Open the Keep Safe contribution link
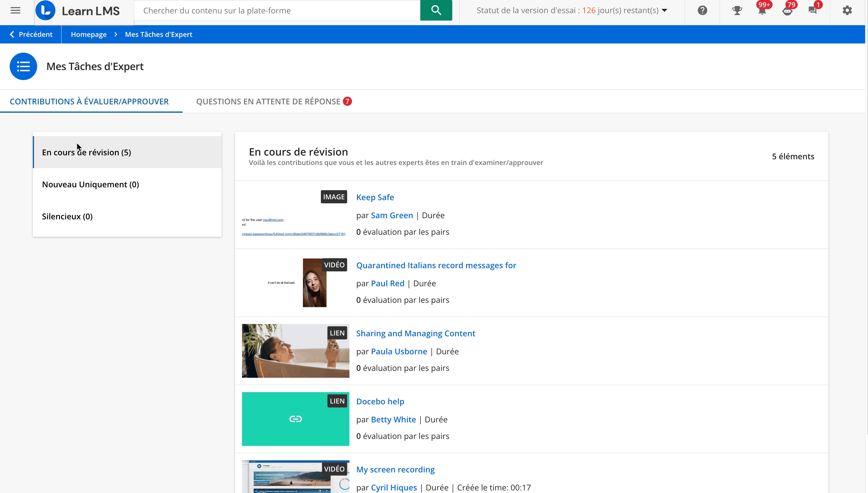Screen dimensions: 868x493 coord(375,197)
